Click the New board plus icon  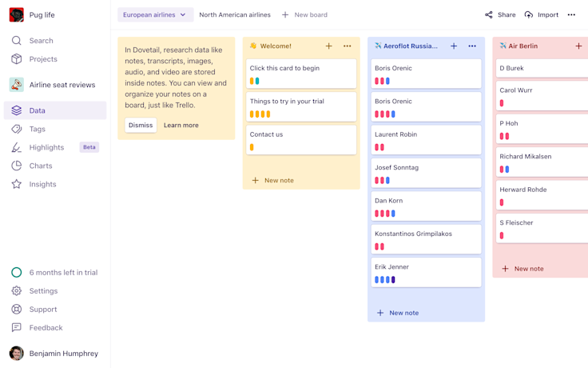285,14
